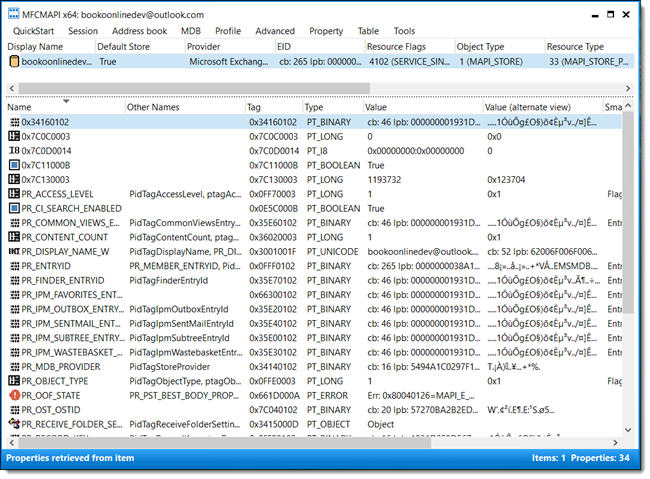Select the value 1193732

384,180
